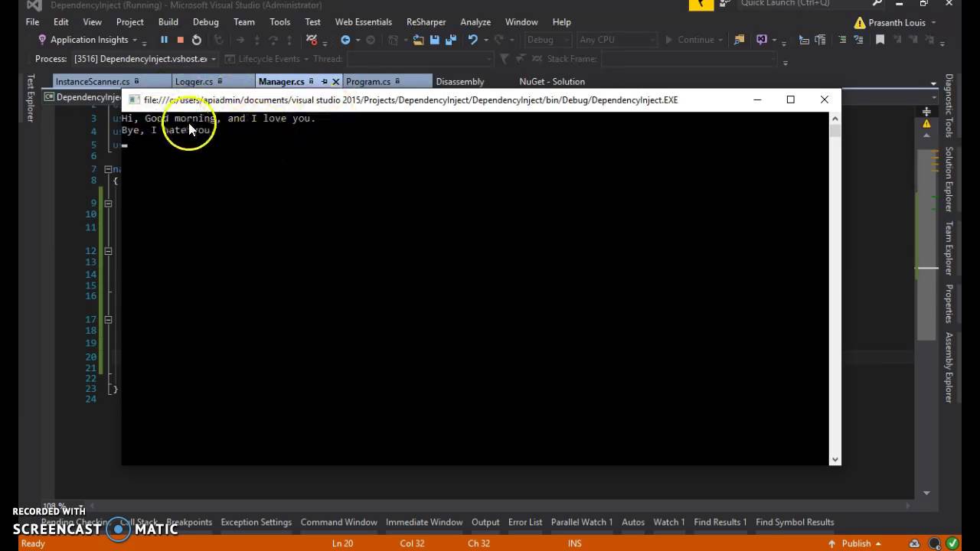Open the Team Explorer side tab
The height and width of the screenshot is (551, 980).
pos(949,248)
